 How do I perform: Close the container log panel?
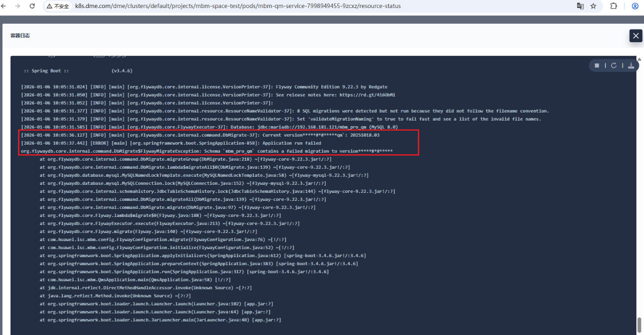636,36
